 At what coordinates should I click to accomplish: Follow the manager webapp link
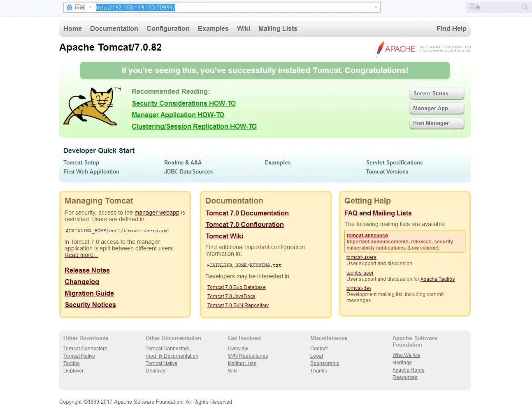tap(157, 213)
